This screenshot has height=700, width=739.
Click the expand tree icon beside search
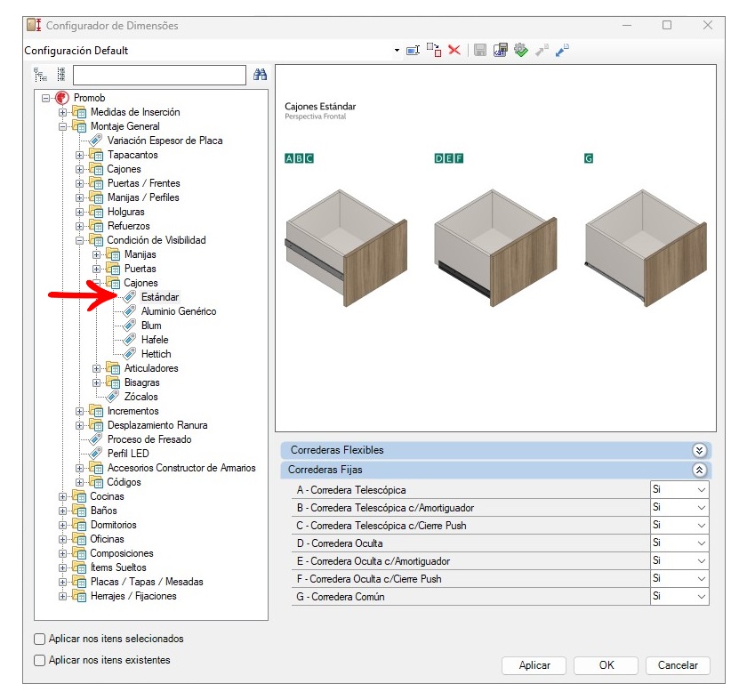pyautogui.click(x=41, y=75)
